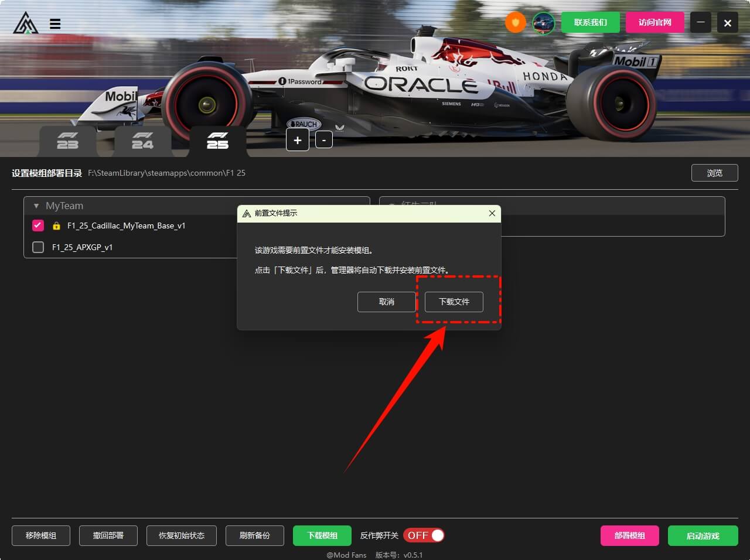750x560 pixels.
Task: Open the round car avatar icon
Action: tap(543, 23)
